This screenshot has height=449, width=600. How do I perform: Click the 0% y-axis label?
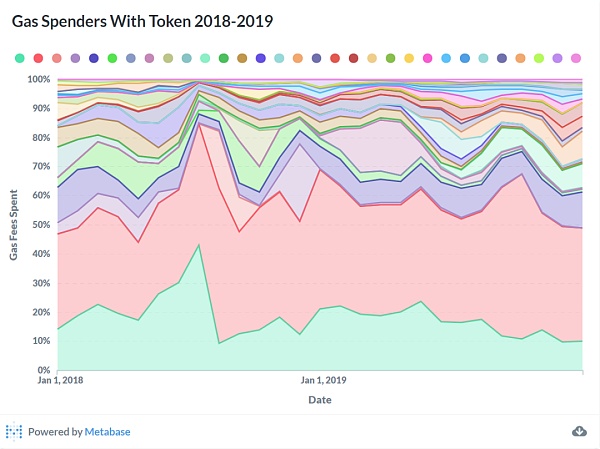44,370
